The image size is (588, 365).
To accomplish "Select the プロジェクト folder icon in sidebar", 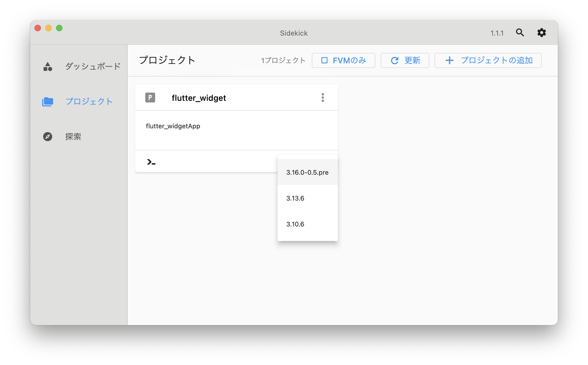I will [x=47, y=101].
